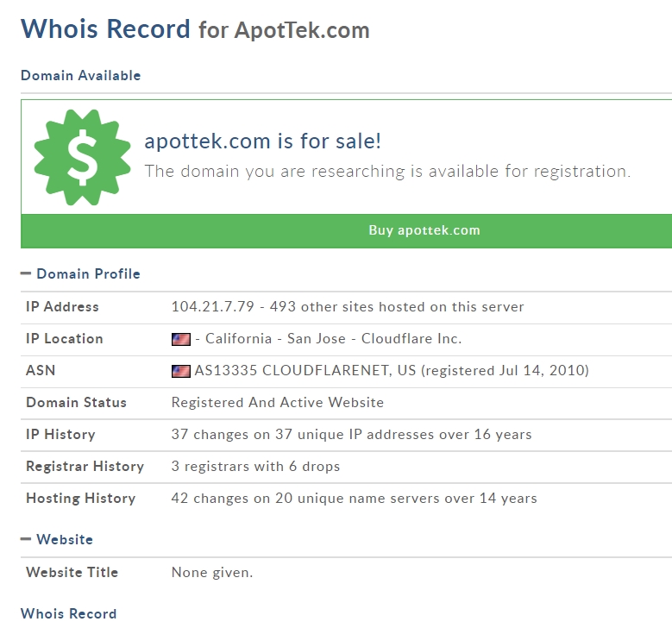Click the ASN CLOUDFLARENET entry
Image resolution: width=672 pixels, height=628 pixels.
pos(392,371)
